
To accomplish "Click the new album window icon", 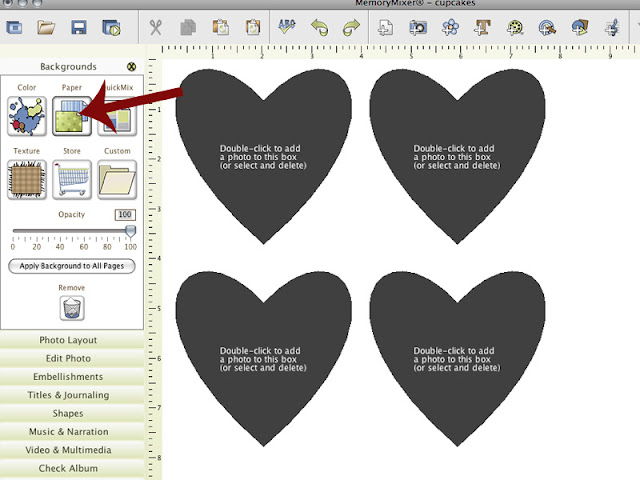I will click(x=15, y=28).
